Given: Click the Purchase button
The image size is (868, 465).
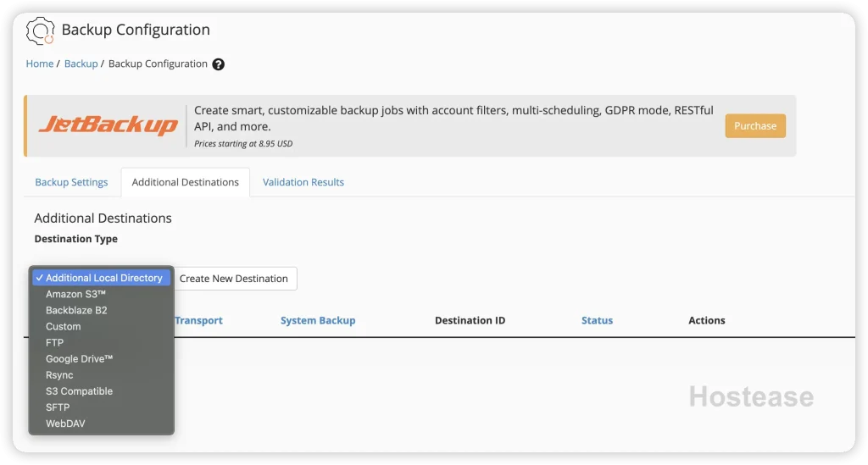Looking at the screenshot, I should click(755, 125).
